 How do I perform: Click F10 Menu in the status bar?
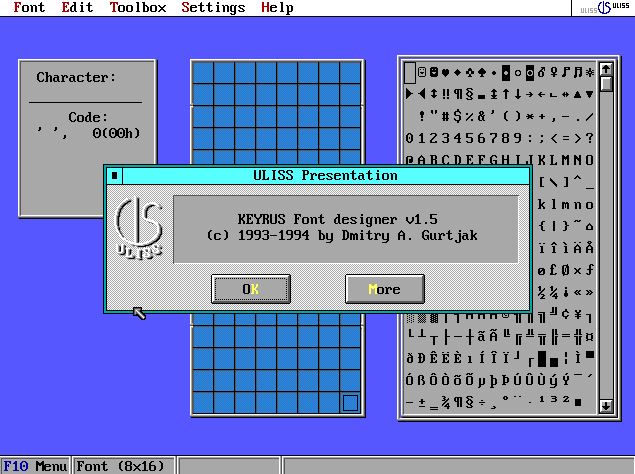click(35, 466)
